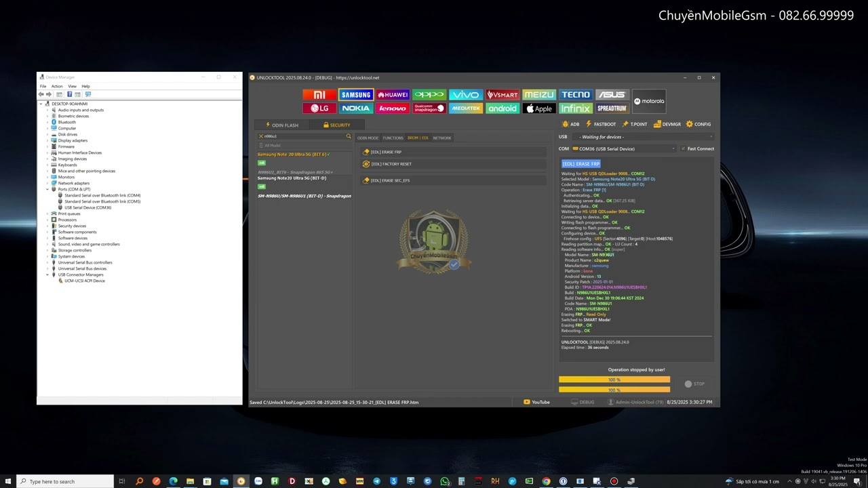The height and width of the screenshot is (488, 868).
Task: Click the Motorola brand logo
Action: [649, 101]
